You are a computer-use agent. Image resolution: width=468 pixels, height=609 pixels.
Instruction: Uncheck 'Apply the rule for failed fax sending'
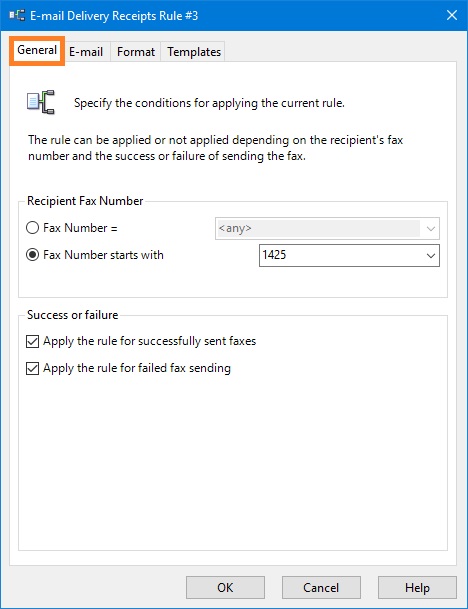click(32, 368)
